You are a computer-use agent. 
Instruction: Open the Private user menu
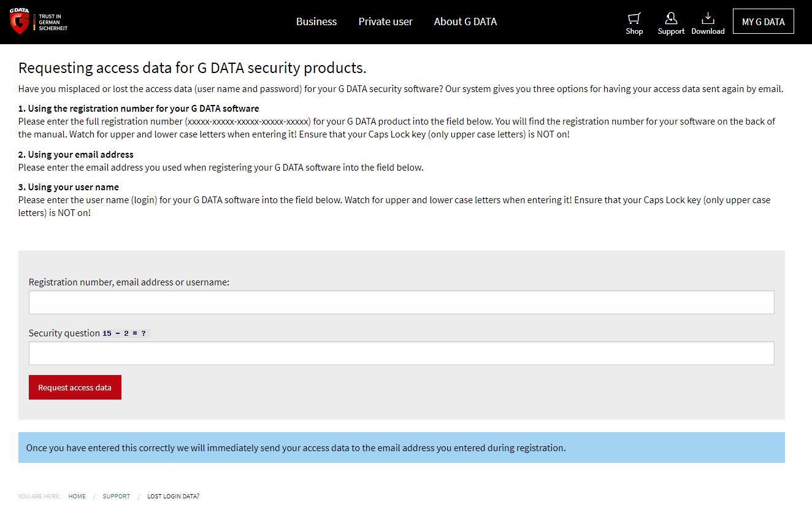(x=386, y=21)
